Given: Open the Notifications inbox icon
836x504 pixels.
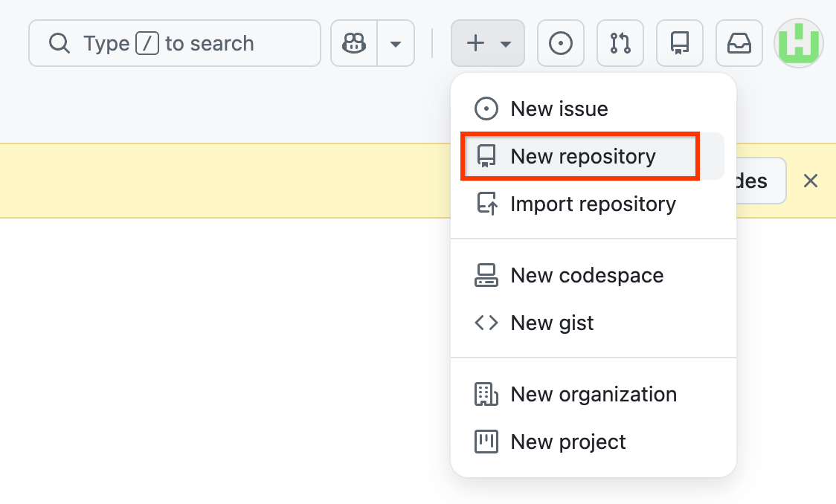Looking at the screenshot, I should (739, 43).
